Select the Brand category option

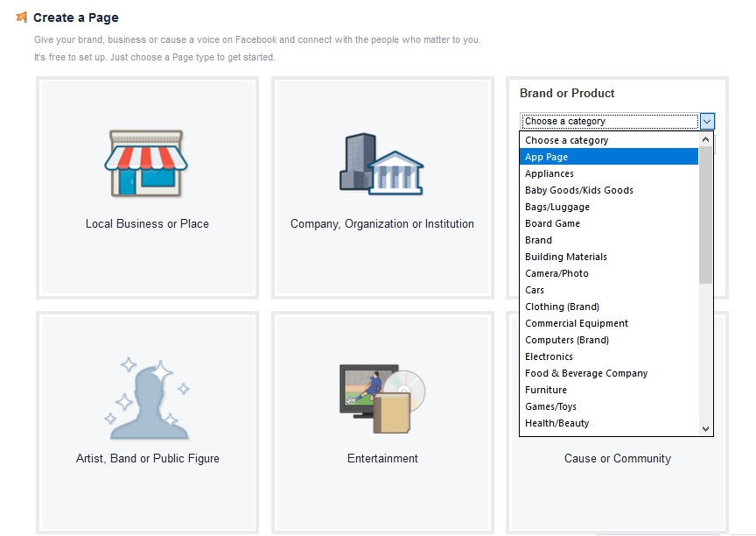pos(609,240)
